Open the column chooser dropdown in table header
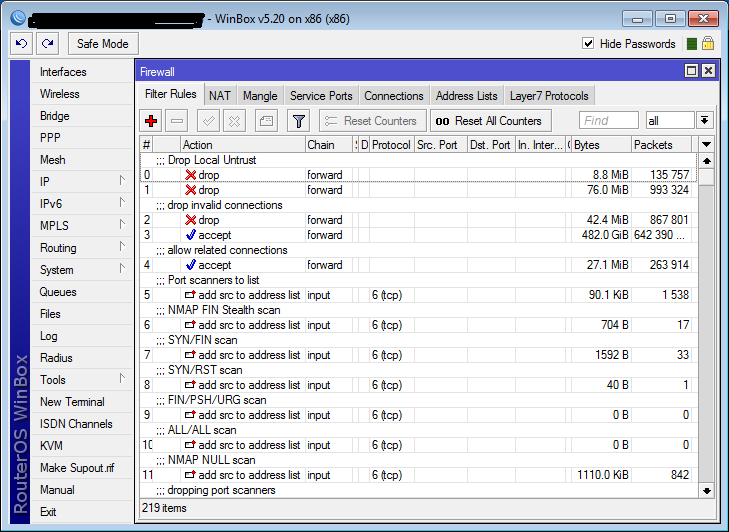This screenshot has height=532, width=729. click(706, 145)
